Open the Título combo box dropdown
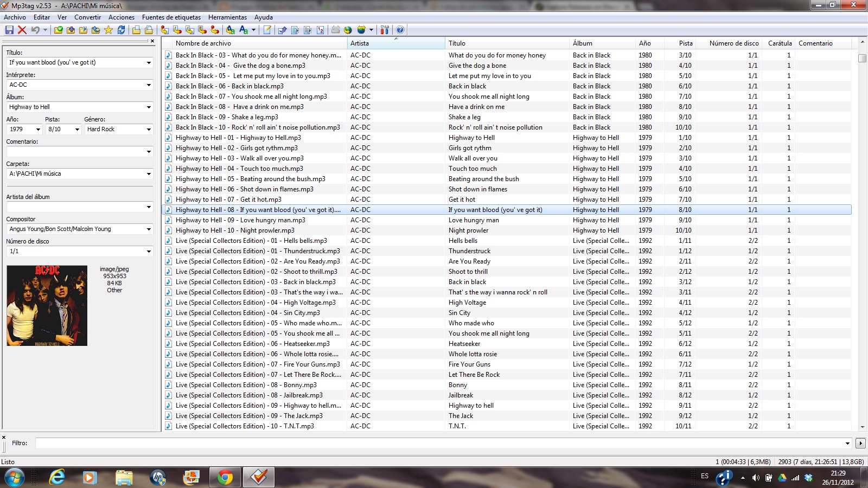This screenshot has width=868, height=488. click(x=149, y=63)
